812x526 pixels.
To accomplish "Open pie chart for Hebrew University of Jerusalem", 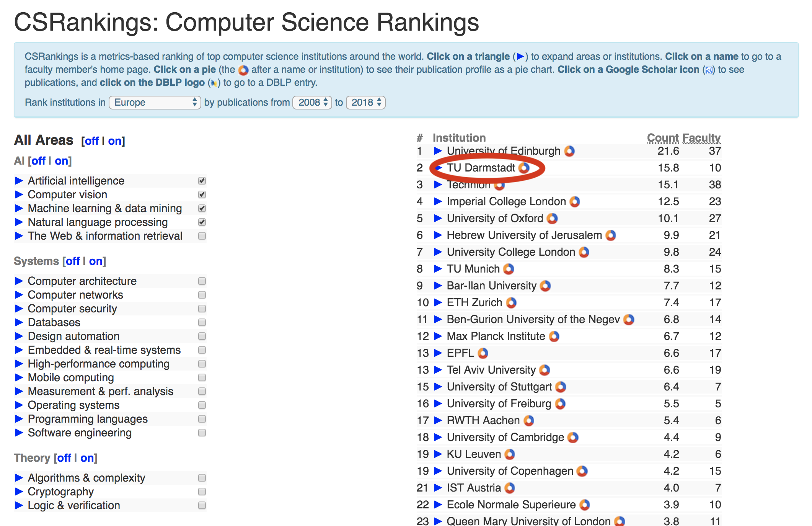I will [x=611, y=235].
